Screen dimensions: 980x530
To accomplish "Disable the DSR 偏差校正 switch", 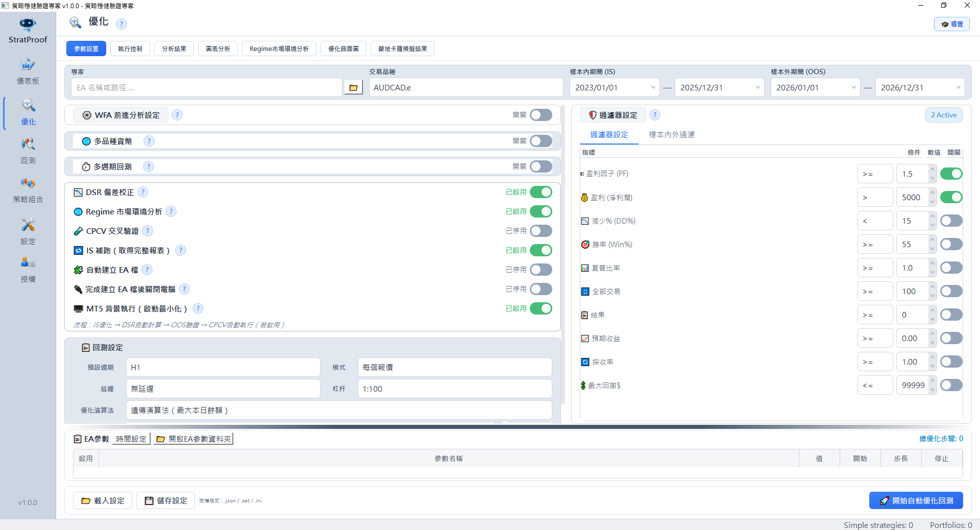I will tap(541, 192).
